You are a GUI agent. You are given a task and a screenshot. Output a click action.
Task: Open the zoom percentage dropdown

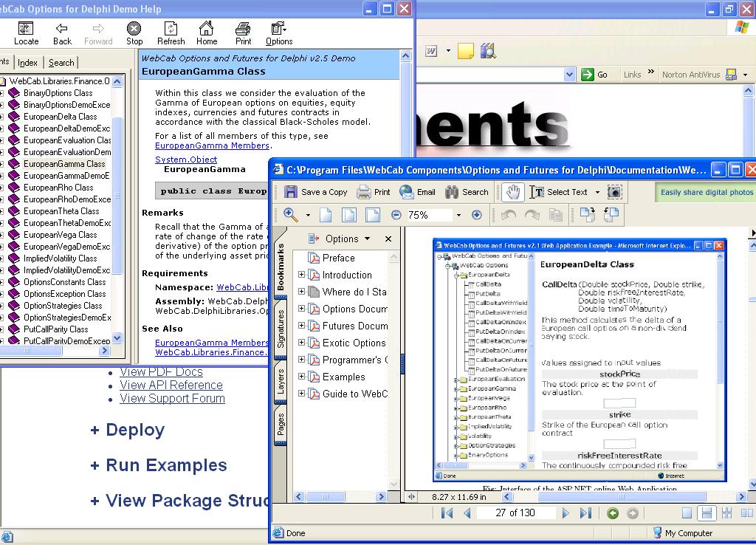tap(458, 215)
